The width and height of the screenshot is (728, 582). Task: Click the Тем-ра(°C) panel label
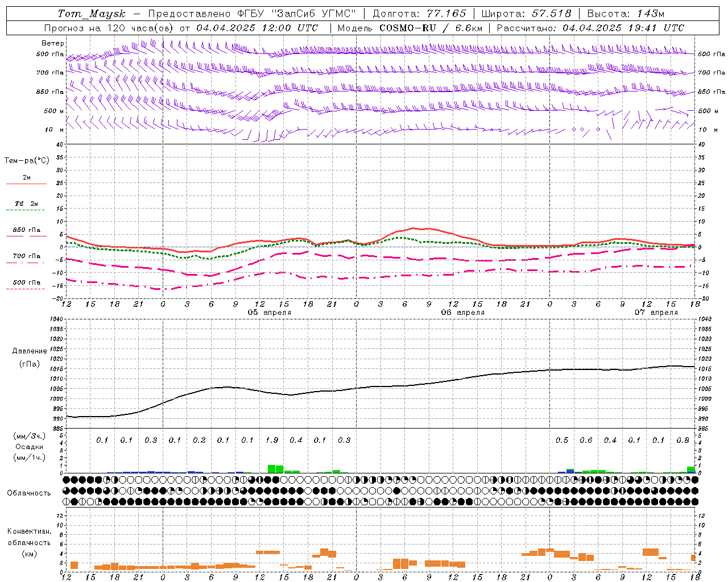click(27, 161)
